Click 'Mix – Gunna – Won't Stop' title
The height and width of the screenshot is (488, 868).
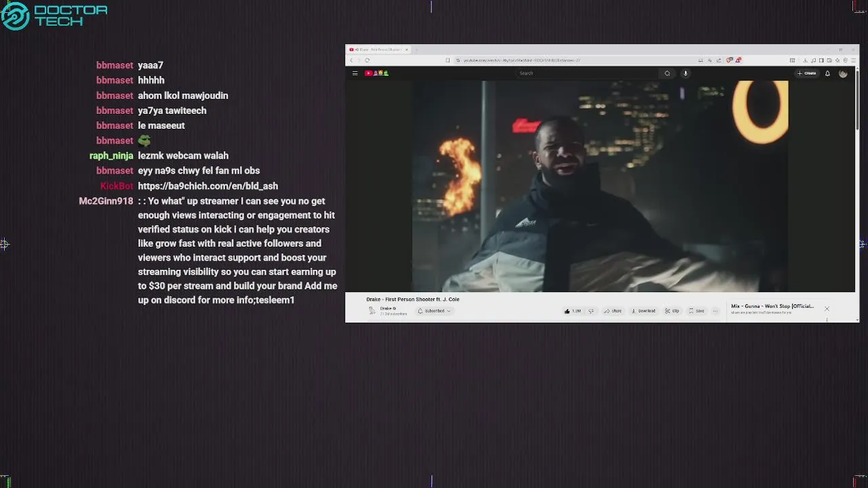772,306
